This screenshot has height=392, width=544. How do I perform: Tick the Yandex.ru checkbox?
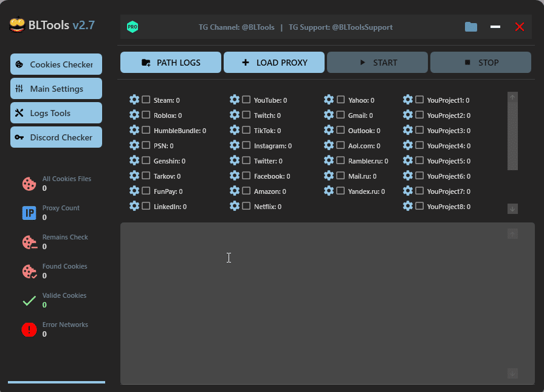pos(340,191)
